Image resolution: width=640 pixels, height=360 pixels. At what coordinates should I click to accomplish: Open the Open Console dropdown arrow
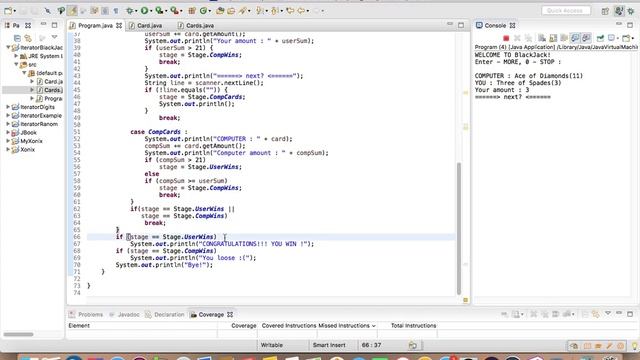pyautogui.click(x=633, y=39)
